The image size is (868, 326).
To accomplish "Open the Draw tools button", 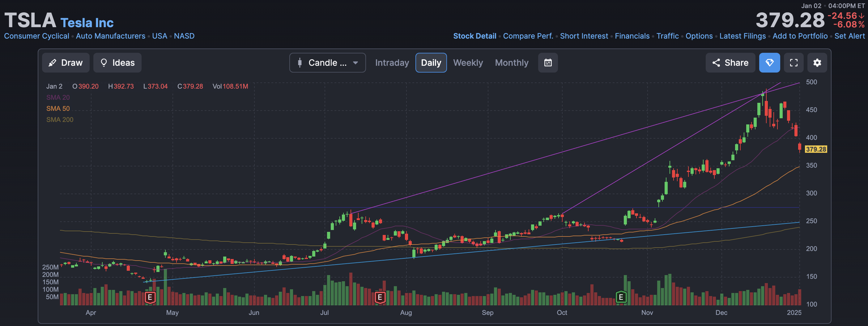I will tap(66, 63).
